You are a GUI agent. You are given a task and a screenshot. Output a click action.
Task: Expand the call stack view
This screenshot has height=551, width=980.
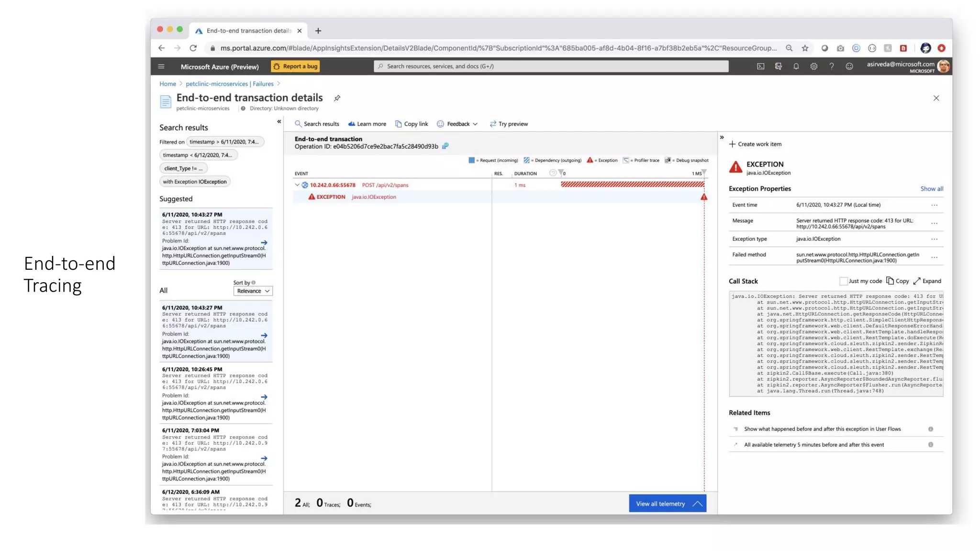[927, 281]
